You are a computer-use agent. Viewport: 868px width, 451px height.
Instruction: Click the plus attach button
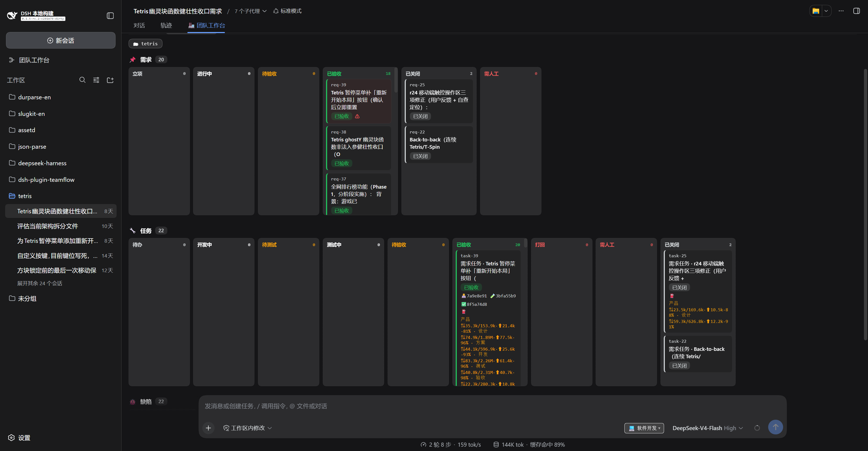click(209, 428)
